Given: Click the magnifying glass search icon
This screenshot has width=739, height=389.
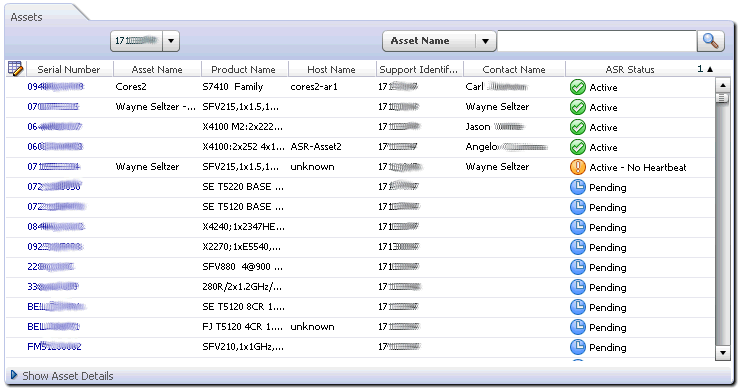Looking at the screenshot, I should 711,41.
